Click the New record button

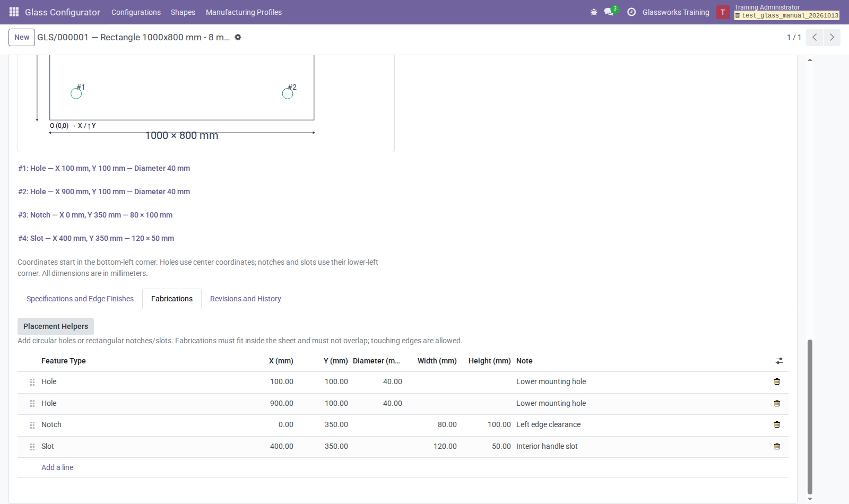coord(22,37)
